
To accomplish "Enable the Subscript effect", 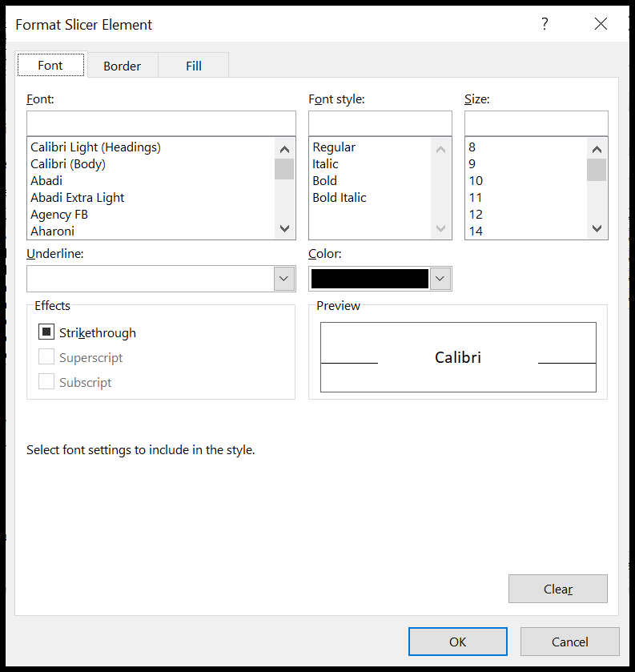I will click(x=46, y=382).
